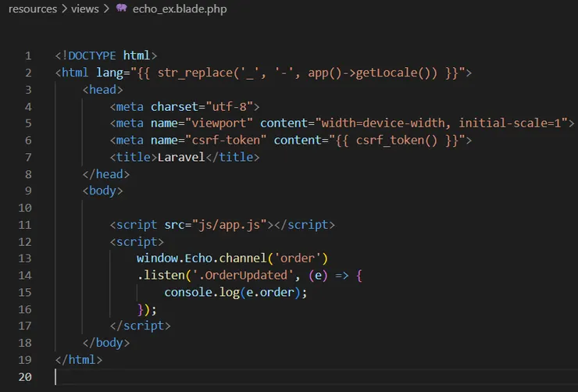The height and width of the screenshot is (392, 578).
Task: Click the opening script tag on line 12
Action: (137, 242)
